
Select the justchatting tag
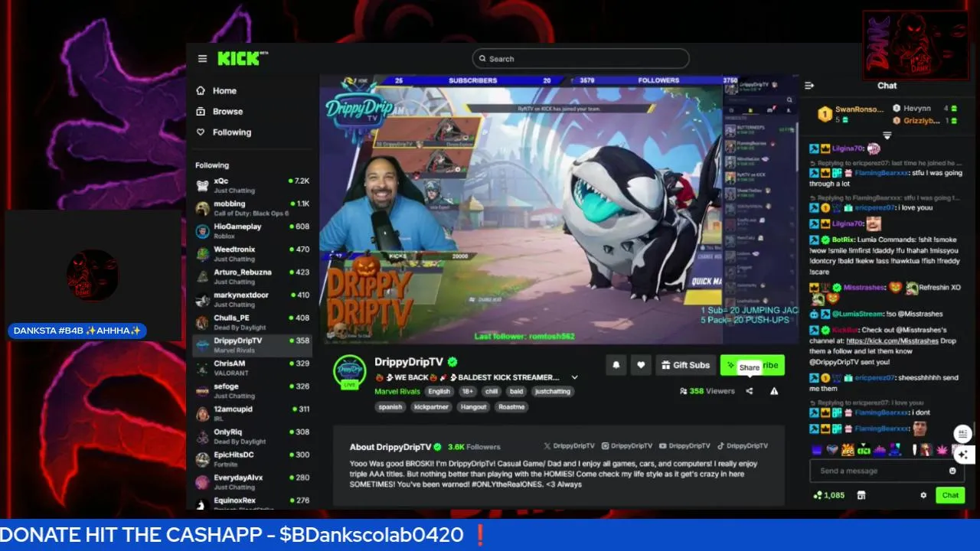click(x=552, y=392)
